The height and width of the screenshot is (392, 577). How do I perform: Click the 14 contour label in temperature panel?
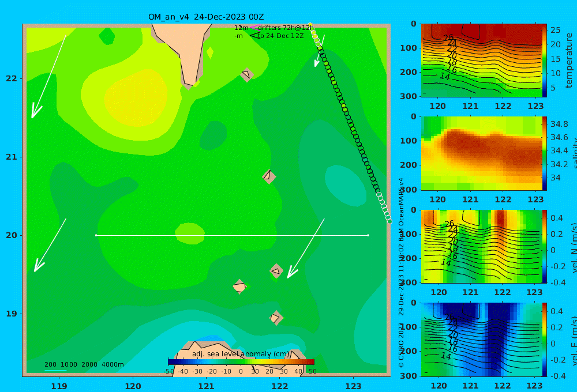[445, 77]
